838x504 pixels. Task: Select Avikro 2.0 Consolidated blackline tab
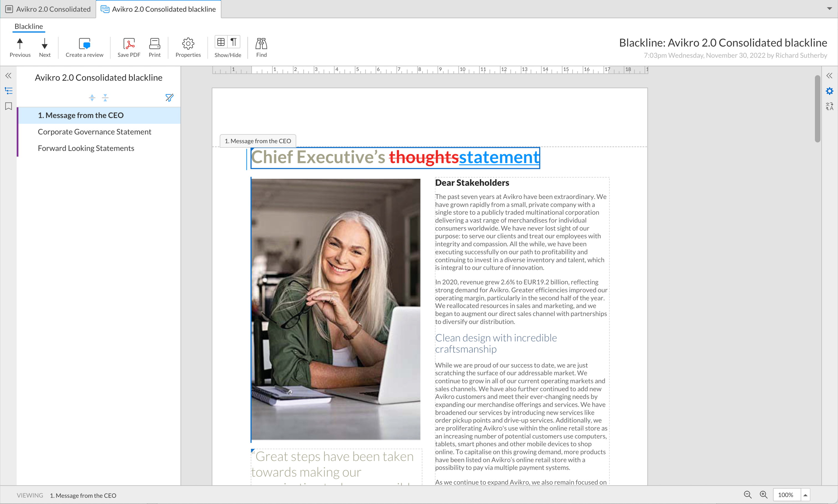[x=159, y=9]
